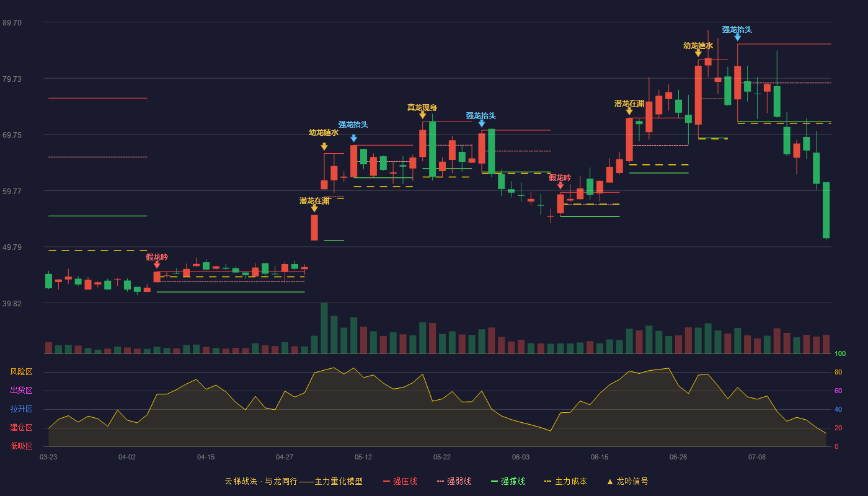Image resolution: width=868 pixels, height=496 pixels.
Task: Click the 幼龙涟水 signal arrow near the 79.73 level
Action: tap(698, 53)
